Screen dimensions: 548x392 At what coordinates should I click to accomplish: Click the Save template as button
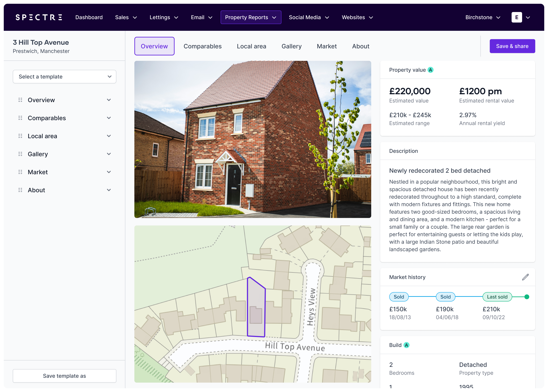coord(64,376)
